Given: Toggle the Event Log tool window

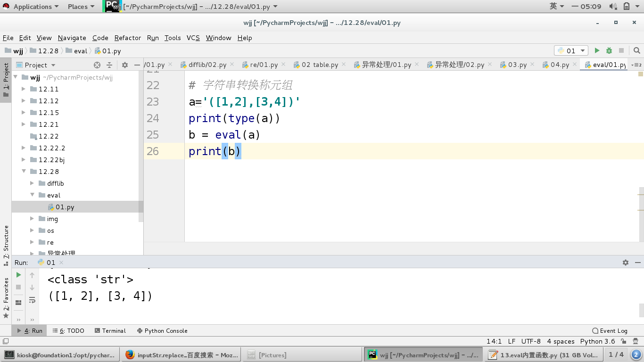Looking at the screenshot, I should (x=610, y=330).
